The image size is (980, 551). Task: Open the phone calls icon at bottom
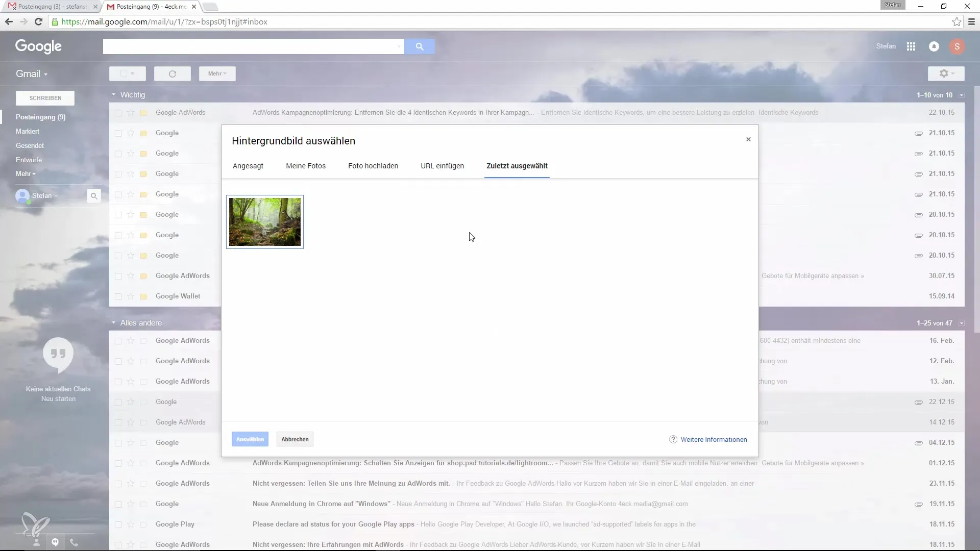pyautogui.click(x=74, y=542)
